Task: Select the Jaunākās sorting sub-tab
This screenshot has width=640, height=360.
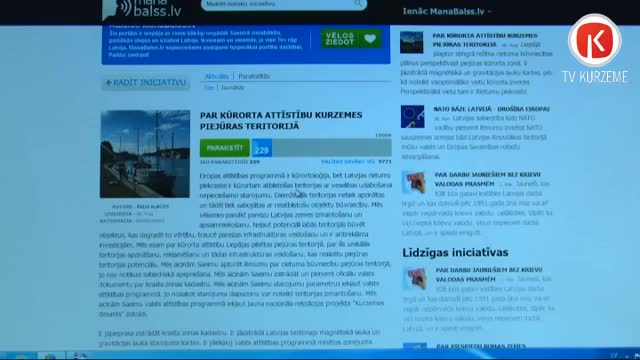Action: pos(232,88)
